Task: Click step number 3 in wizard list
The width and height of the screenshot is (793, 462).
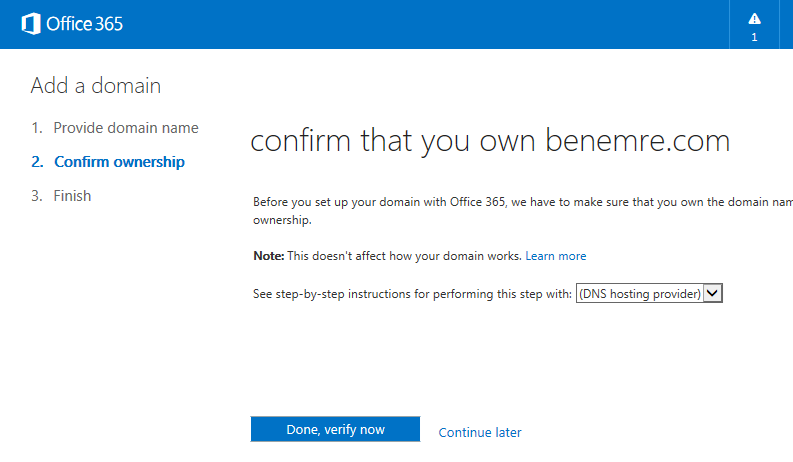Action: tap(36, 196)
